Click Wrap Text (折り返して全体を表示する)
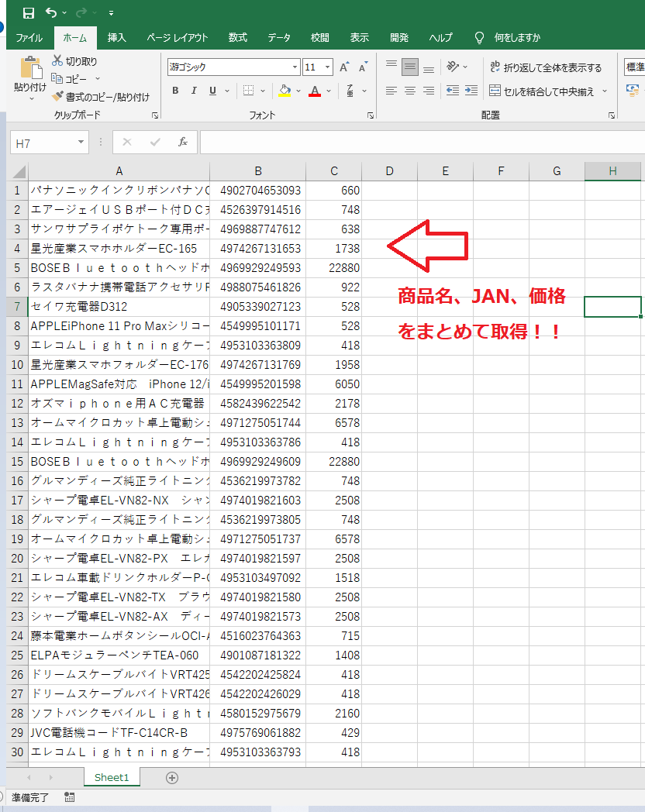This screenshot has height=812, width=645. point(546,67)
